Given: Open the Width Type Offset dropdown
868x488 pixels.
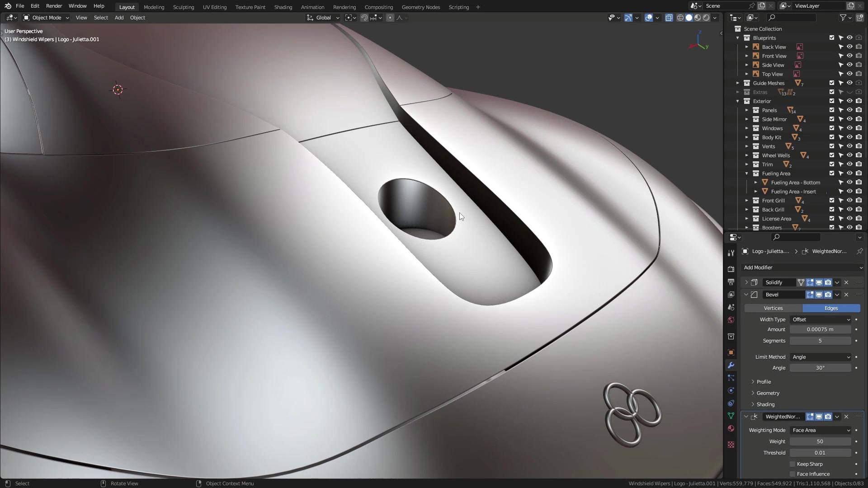Looking at the screenshot, I should (x=821, y=319).
